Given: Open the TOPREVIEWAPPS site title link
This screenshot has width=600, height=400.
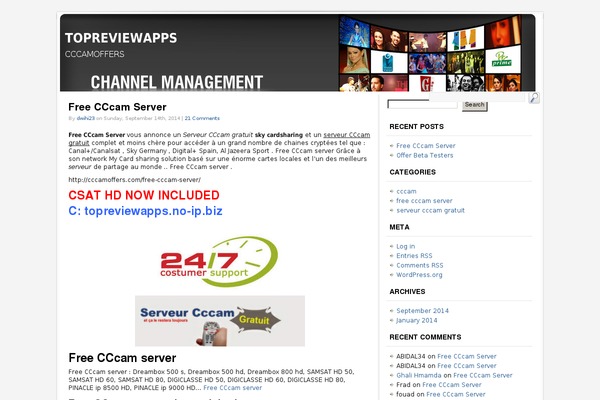Looking at the screenshot, I should pyautogui.click(x=121, y=38).
